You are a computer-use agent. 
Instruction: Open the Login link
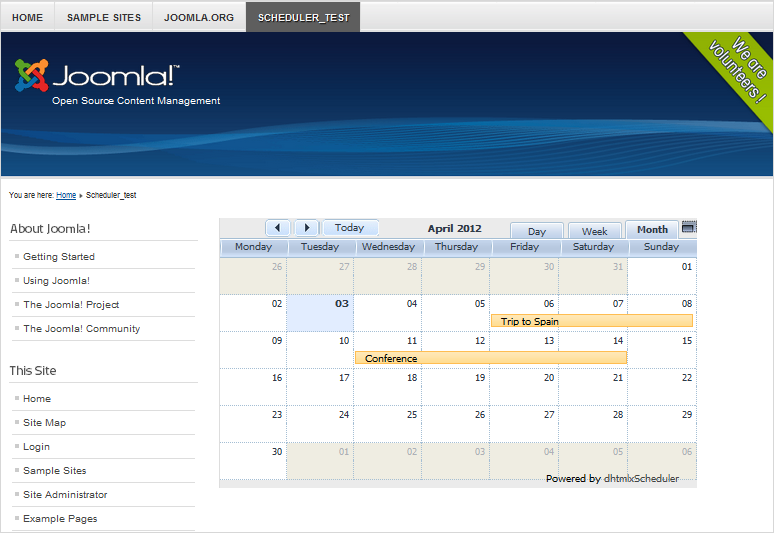[x=37, y=447]
